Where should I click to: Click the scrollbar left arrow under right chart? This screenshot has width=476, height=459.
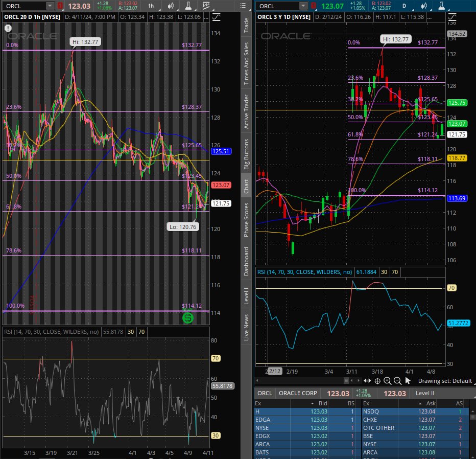point(257,381)
